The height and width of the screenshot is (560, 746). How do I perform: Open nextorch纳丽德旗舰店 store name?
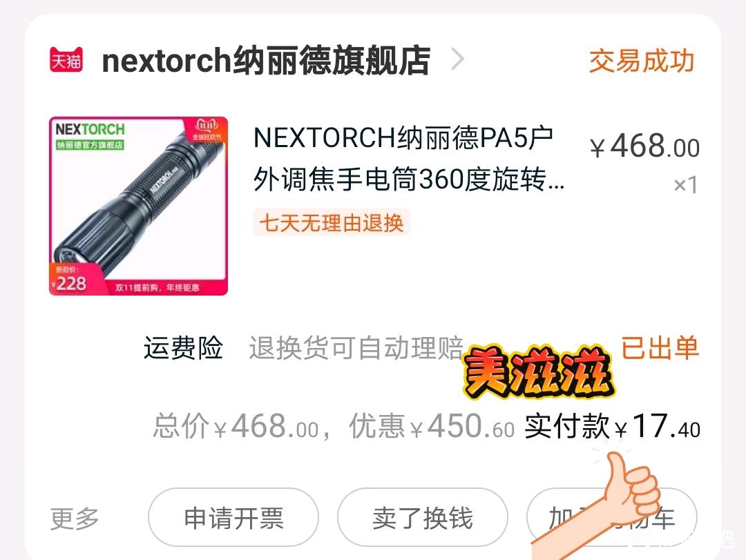266,61
